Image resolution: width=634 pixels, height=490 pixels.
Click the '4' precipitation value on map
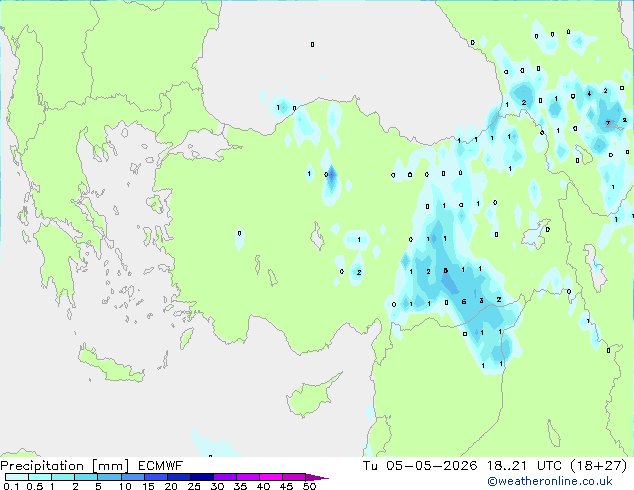589,93
